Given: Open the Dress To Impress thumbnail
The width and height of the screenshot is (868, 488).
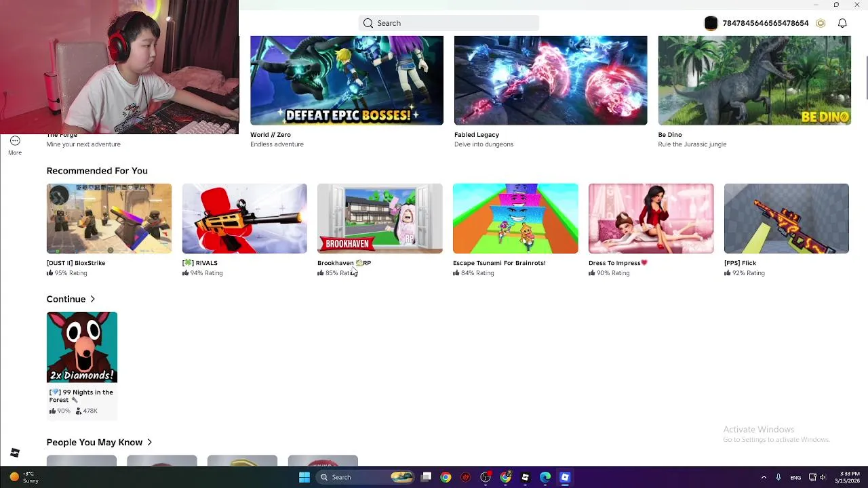Looking at the screenshot, I should (x=651, y=218).
